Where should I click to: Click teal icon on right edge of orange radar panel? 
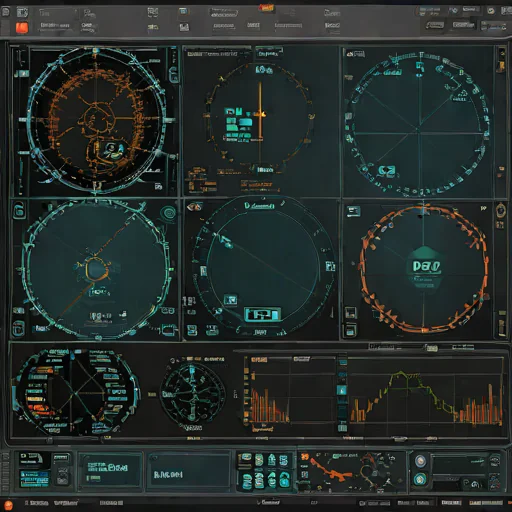pyautogui.click(x=173, y=75)
